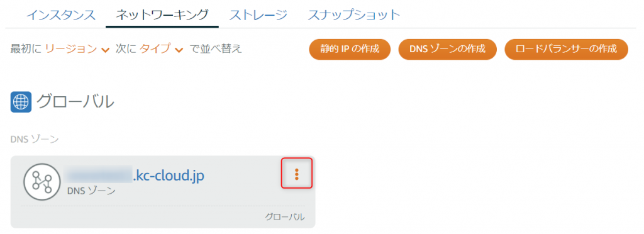
Task: Click the ロードバランサーの作成 button
Action: (x=566, y=49)
